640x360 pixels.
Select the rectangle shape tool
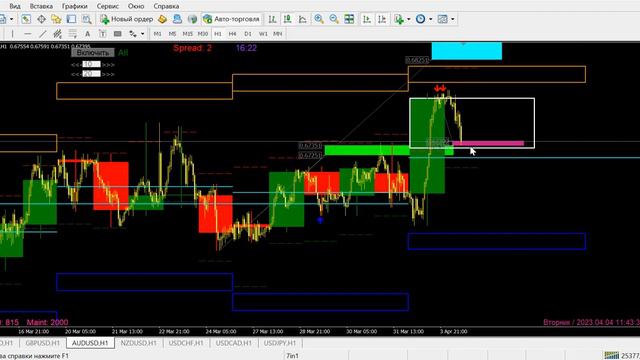[x=118, y=34]
